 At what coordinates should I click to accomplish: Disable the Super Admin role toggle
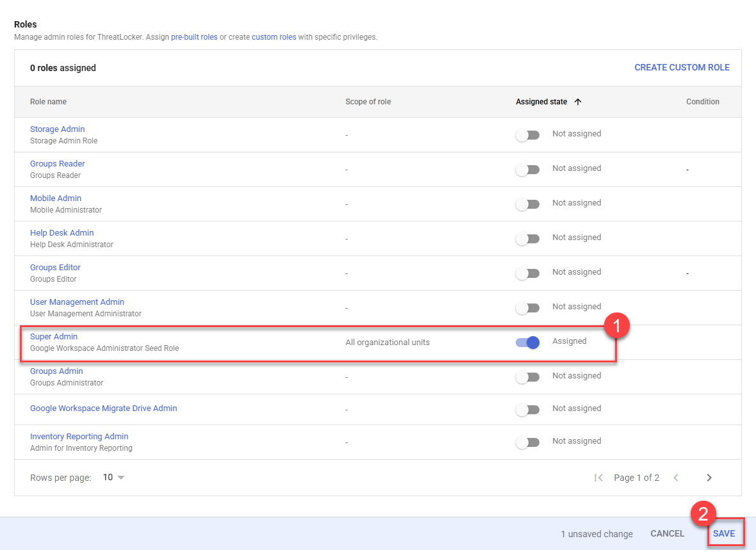527,343
